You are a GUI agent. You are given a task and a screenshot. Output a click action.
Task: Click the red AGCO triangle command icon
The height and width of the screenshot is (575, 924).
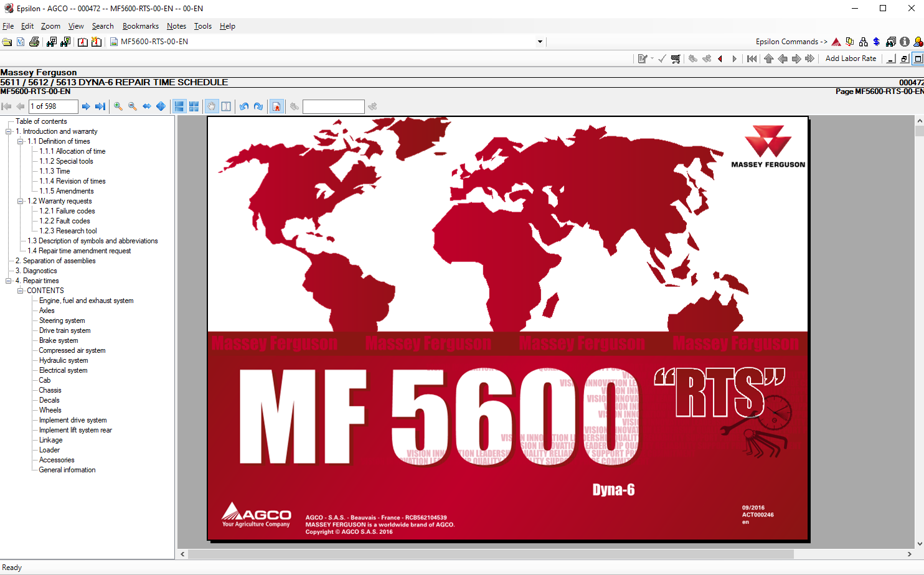point(836,42)
